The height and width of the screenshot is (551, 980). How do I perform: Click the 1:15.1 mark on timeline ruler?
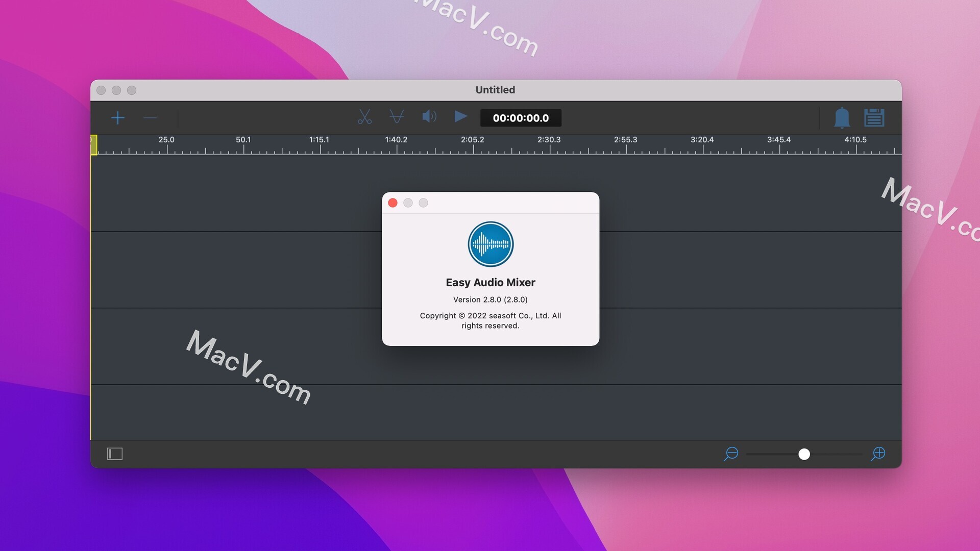point(319,140)
